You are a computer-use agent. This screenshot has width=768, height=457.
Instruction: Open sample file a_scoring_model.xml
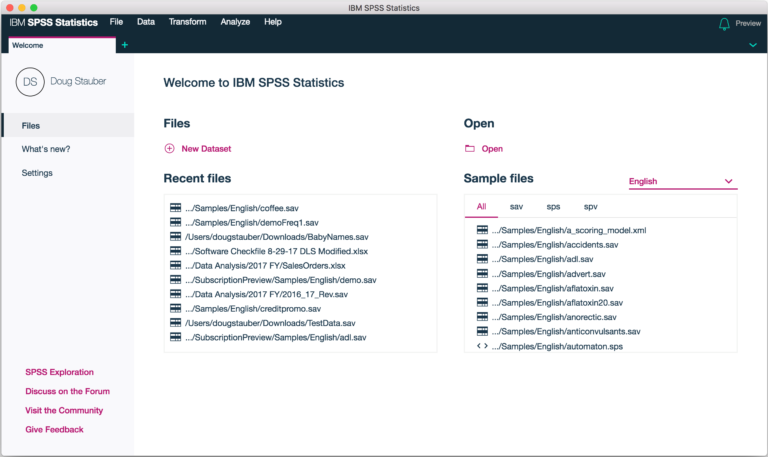click(569, 230)
